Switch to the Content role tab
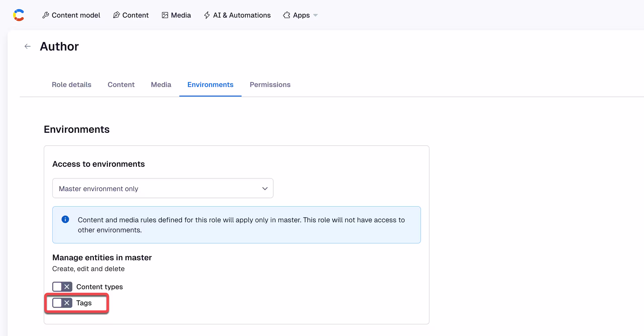This screenshot has width=644, height=336. (121, 85)
